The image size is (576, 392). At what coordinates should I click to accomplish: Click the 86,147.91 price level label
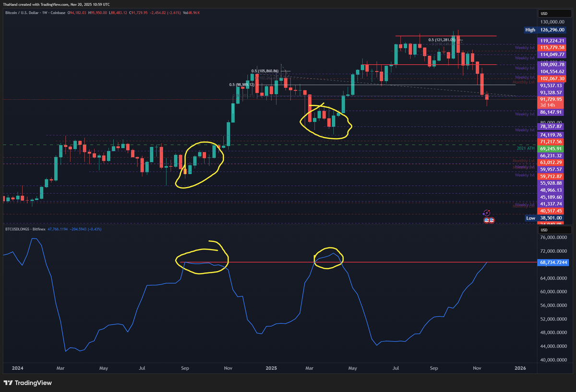[551, 111]
